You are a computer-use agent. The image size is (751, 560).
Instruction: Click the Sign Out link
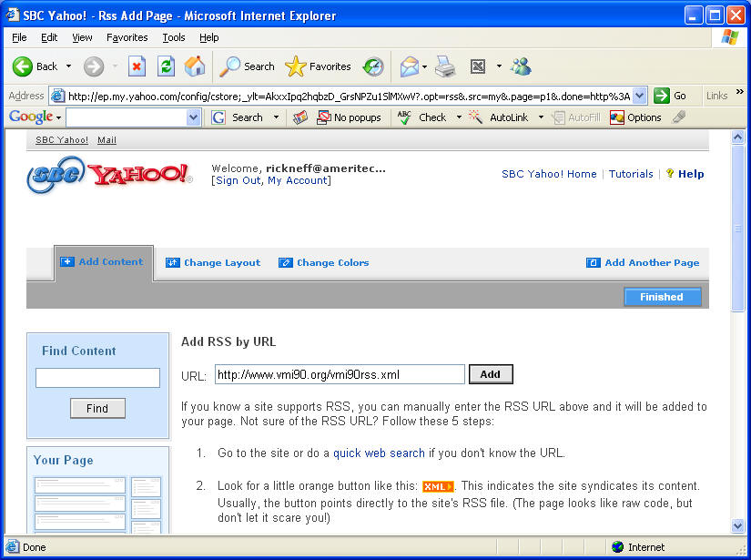238,180
